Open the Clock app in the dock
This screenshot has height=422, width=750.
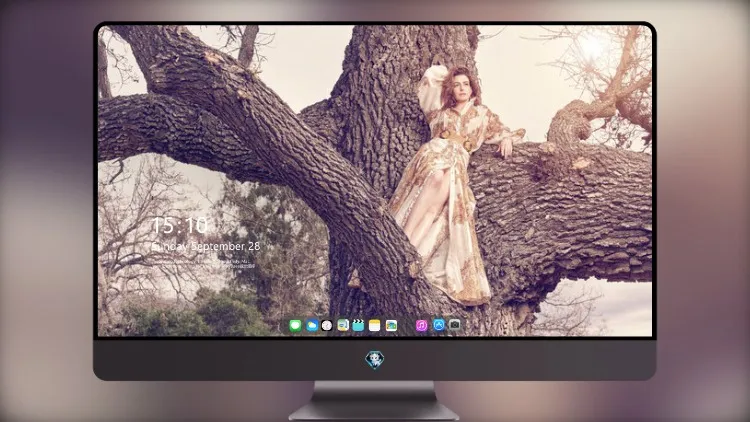pyautogui.click(x=327, y=326)
